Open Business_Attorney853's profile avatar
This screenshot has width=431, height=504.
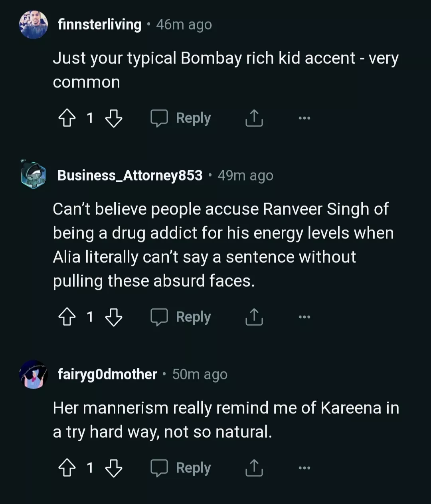[x=34, y=175]
